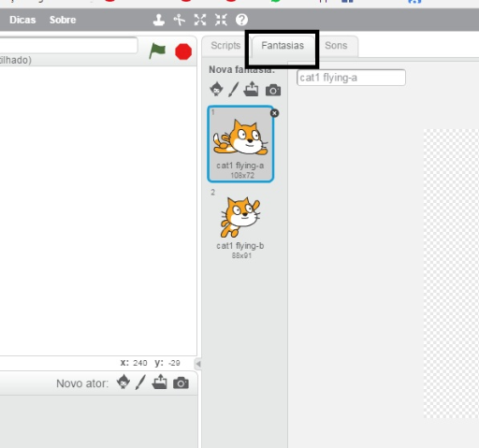Click the project title field above the stage
This screenshot has width=479, height=448.
pos(68,46)
